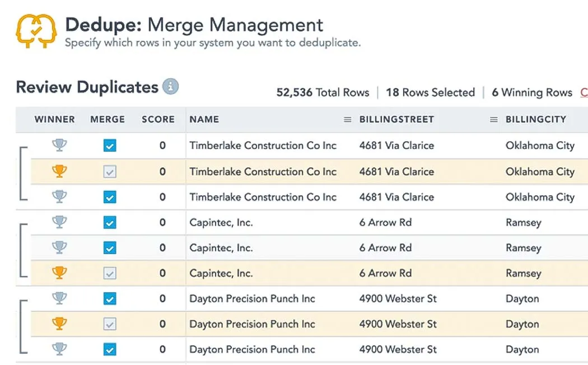Click the "18 Rows Selected" count
Screen dimensions: 588x365
pos(431,92)
